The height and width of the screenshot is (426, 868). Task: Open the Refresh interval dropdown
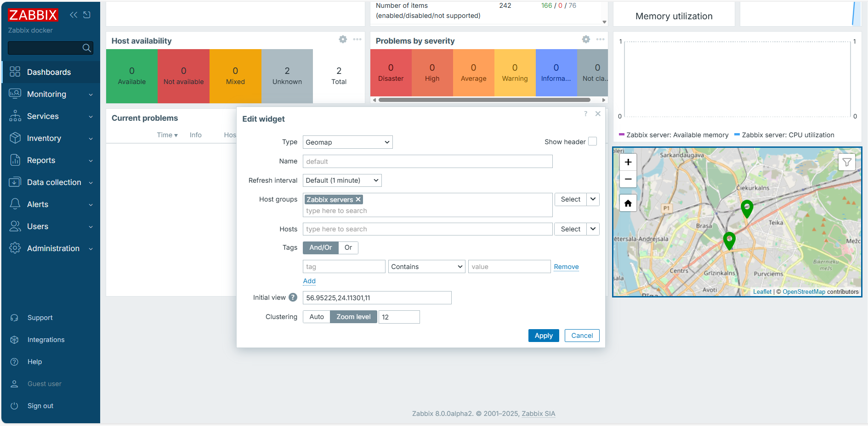click(x=342, y=180)
